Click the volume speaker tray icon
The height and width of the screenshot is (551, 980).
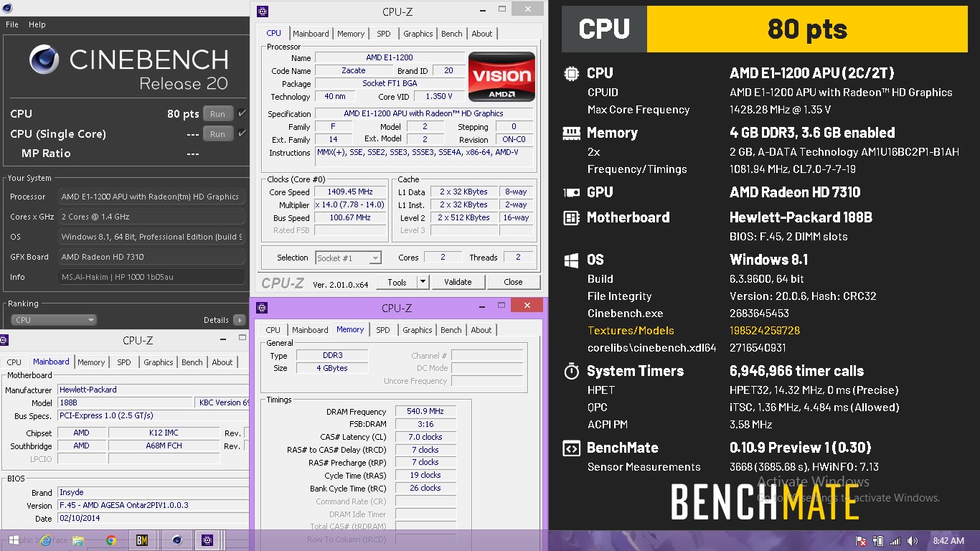(x=912, y=541)
